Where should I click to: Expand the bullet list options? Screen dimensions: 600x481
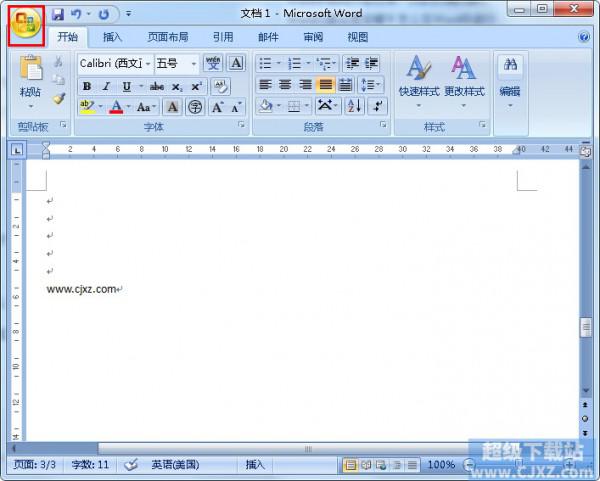(279, 63)
